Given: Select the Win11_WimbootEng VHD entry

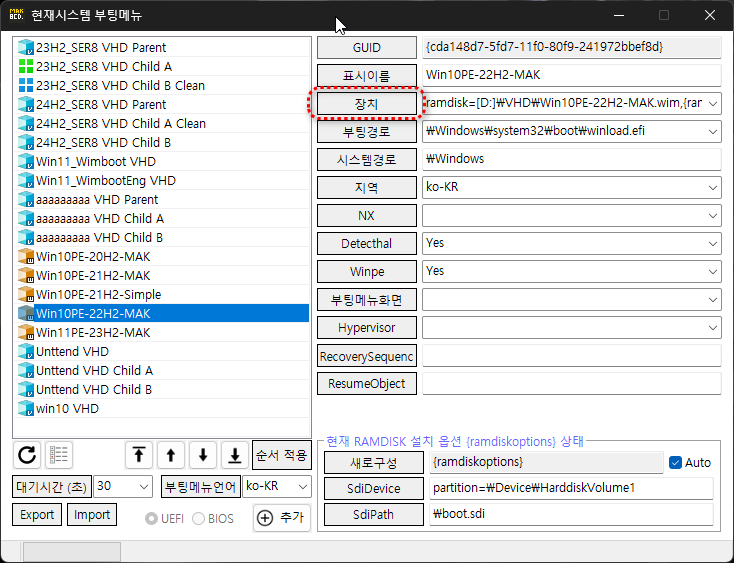Looking at the screenshot, I should (162, 181).
